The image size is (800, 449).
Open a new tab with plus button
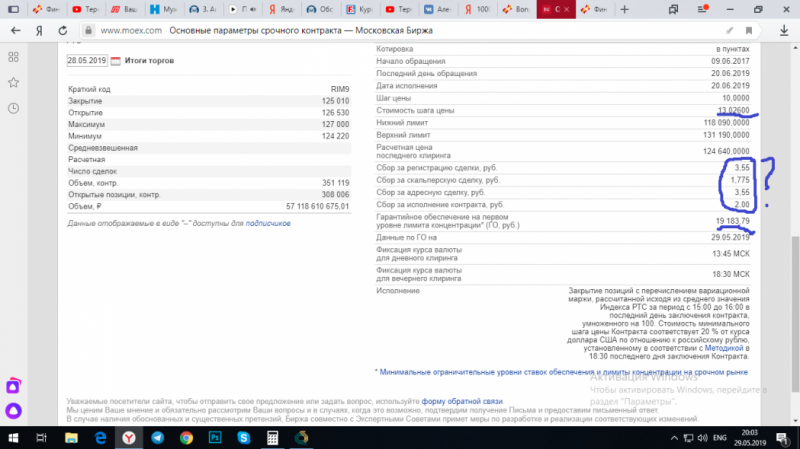click(x=624, y=9)
